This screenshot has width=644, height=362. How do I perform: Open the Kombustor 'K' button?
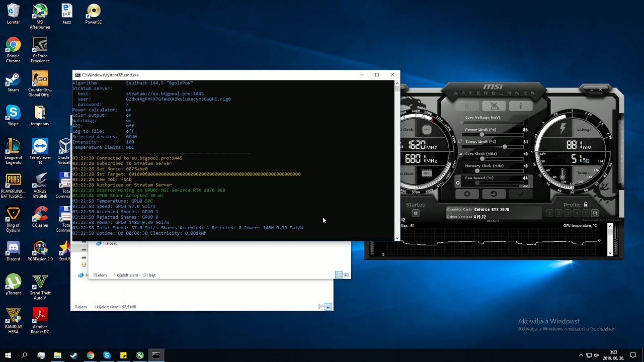(x=467, y=106)
